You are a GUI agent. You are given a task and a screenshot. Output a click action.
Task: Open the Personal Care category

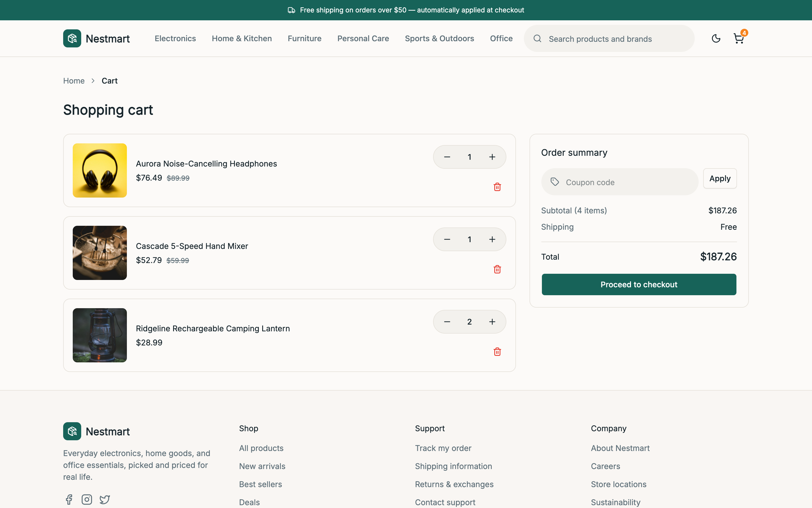[x=363, y=38]
